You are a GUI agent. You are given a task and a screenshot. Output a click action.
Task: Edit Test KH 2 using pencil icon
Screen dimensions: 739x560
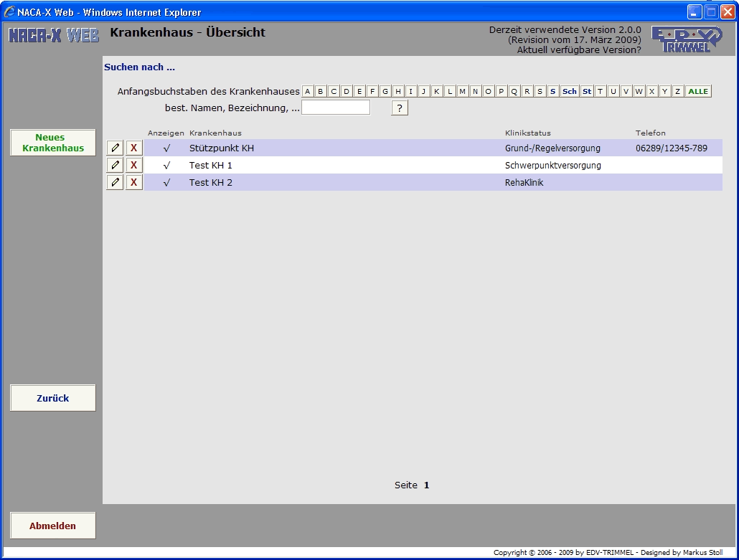tap(115, 182)
